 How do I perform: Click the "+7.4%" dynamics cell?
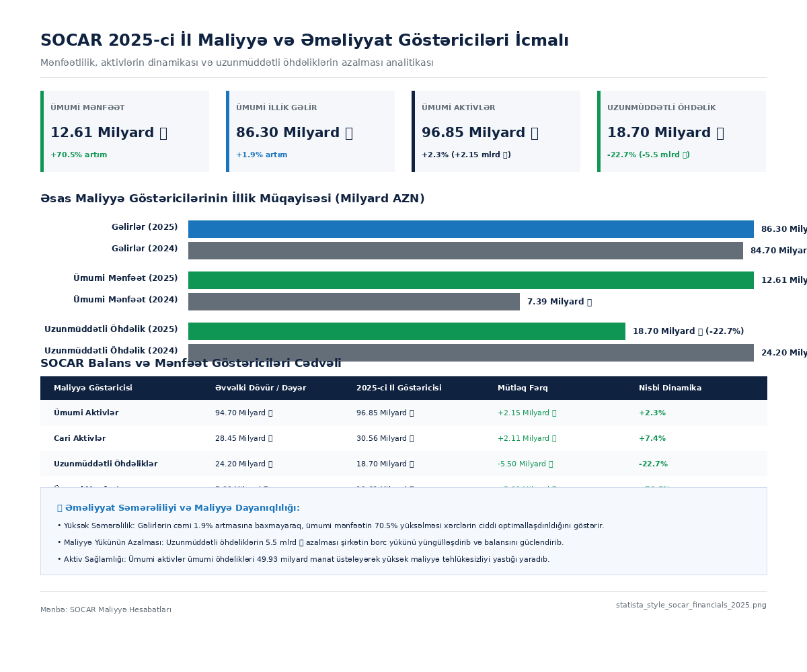tap(652, 439)
